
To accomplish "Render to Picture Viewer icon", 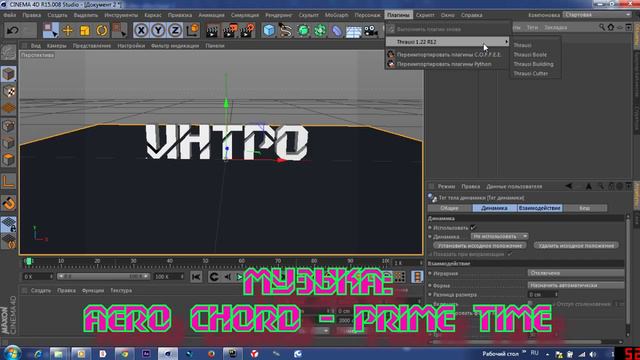I will tap(230, 31).
